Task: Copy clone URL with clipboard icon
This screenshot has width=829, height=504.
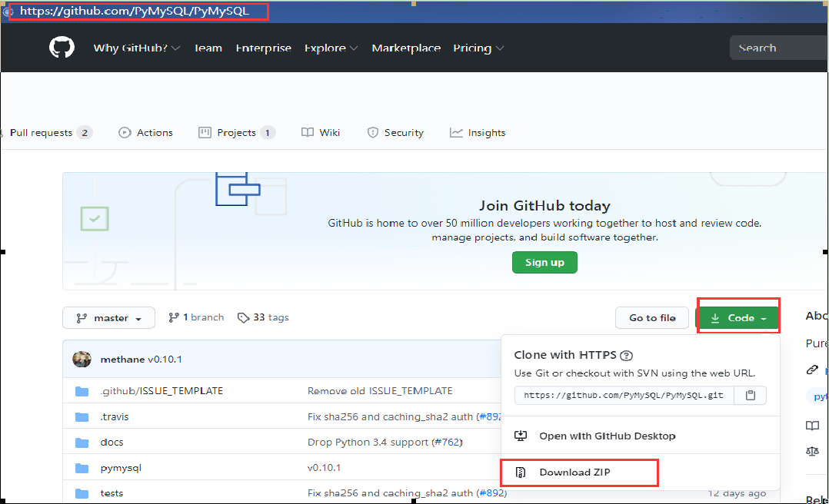Action: tap(751, 395)
